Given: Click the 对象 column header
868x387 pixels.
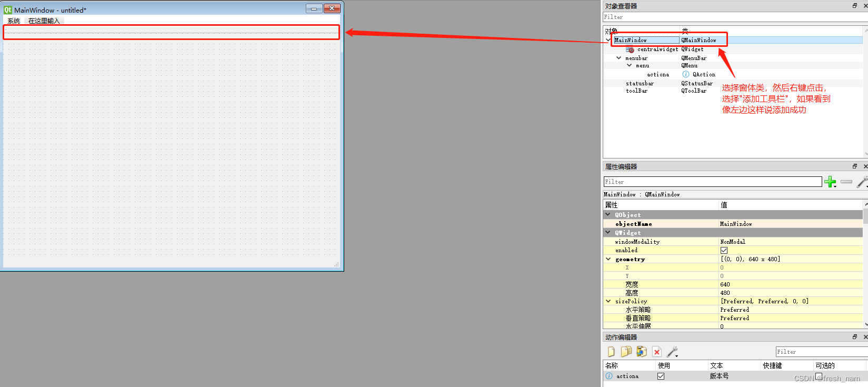Looking at the screenshot, I should tap(642, 31).
